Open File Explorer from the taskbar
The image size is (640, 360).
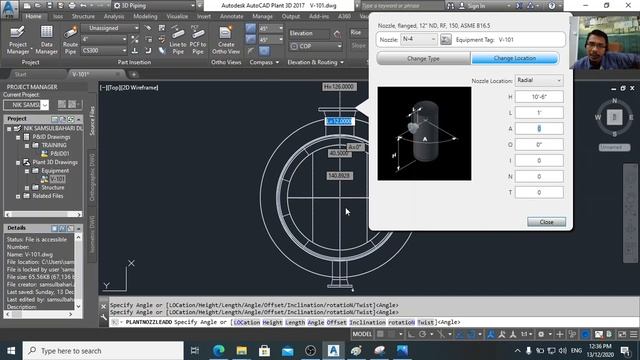(242, 351)
